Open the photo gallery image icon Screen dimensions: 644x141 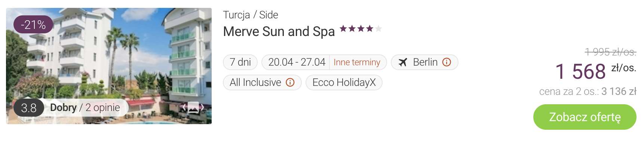(x=193, y=107)
